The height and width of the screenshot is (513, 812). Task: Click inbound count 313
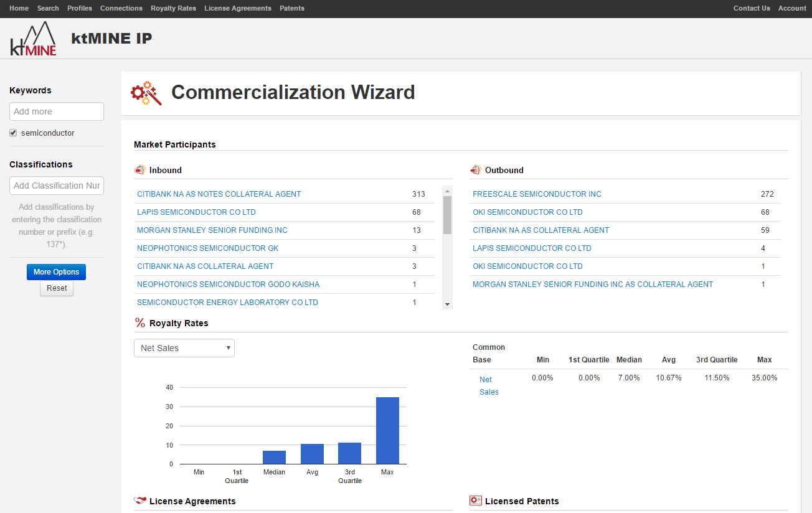point(418,194)
